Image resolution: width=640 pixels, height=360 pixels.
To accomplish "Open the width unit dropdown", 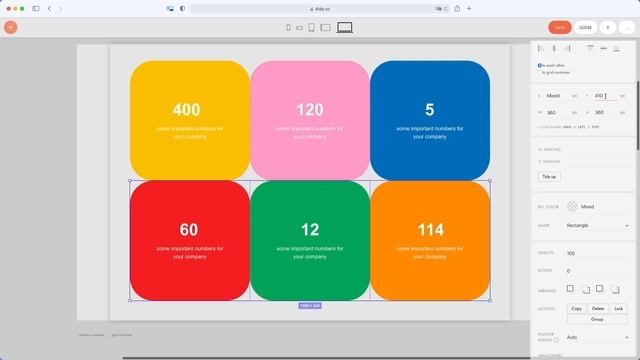I will 575,113.
